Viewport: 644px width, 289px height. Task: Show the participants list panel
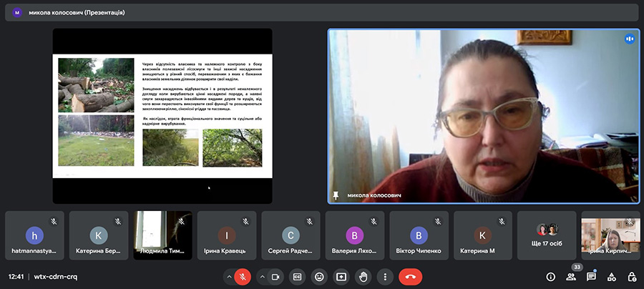[x=571, y=277]
